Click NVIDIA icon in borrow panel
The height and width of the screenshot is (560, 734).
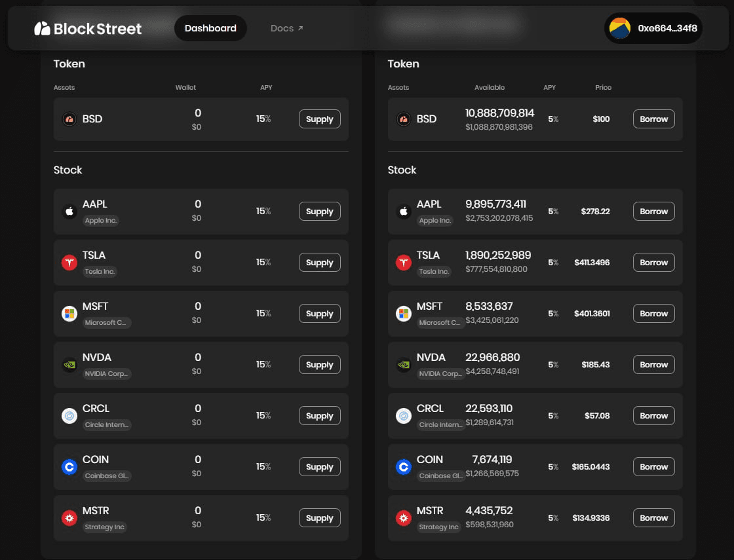pyautogui.click(x=404, y=364)
